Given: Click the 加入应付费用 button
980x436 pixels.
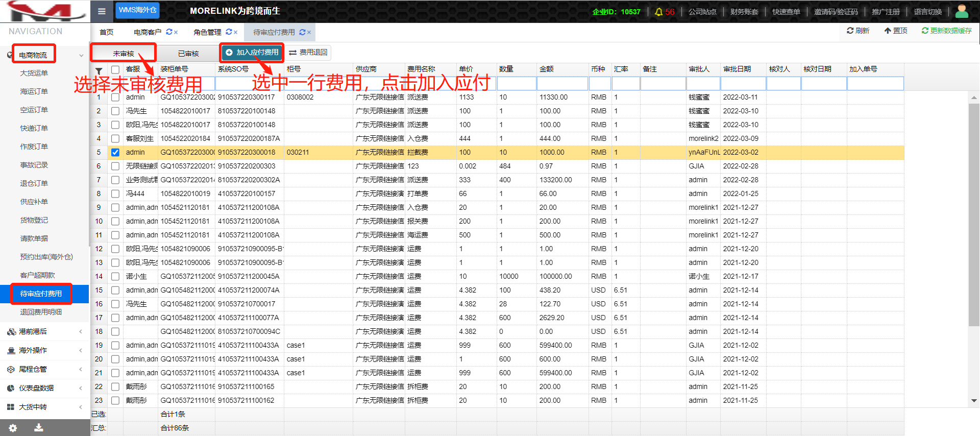Looking at the screenshot, I should [252, 53].
